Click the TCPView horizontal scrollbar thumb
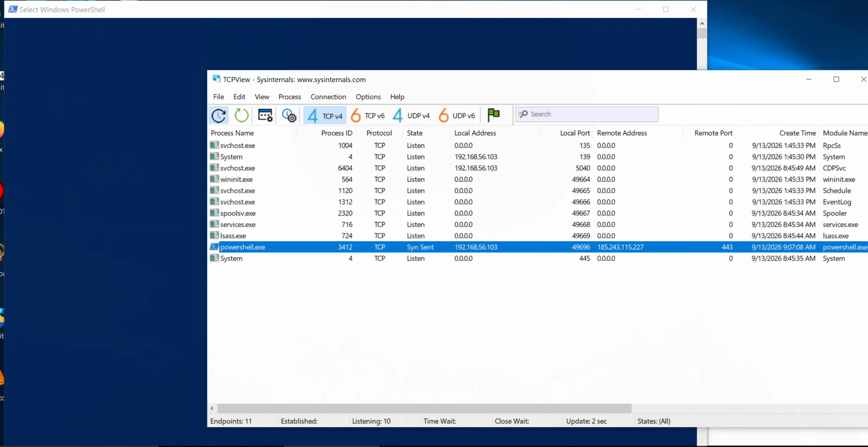868x447 pixels. pyautogui.click(x=424, y=408)
